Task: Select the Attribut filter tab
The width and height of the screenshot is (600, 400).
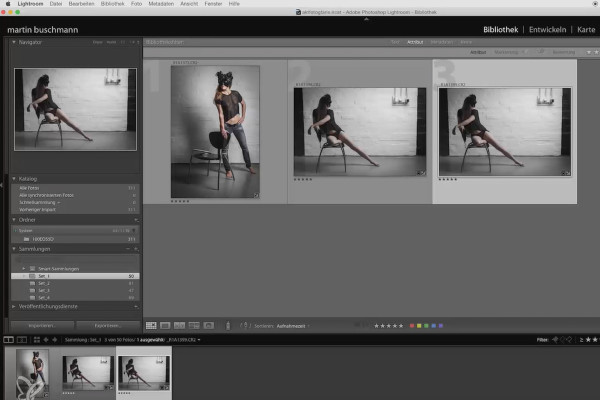Action: pyautogui.click(x=415, y=42)
